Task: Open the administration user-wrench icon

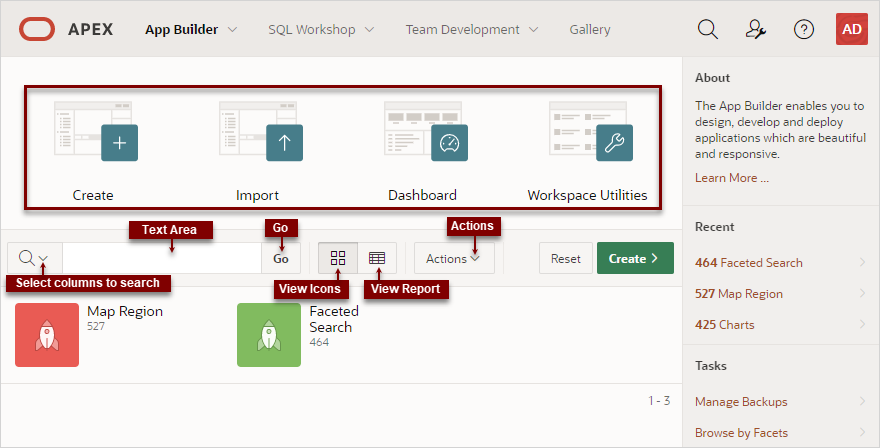Action: point(755,29)
